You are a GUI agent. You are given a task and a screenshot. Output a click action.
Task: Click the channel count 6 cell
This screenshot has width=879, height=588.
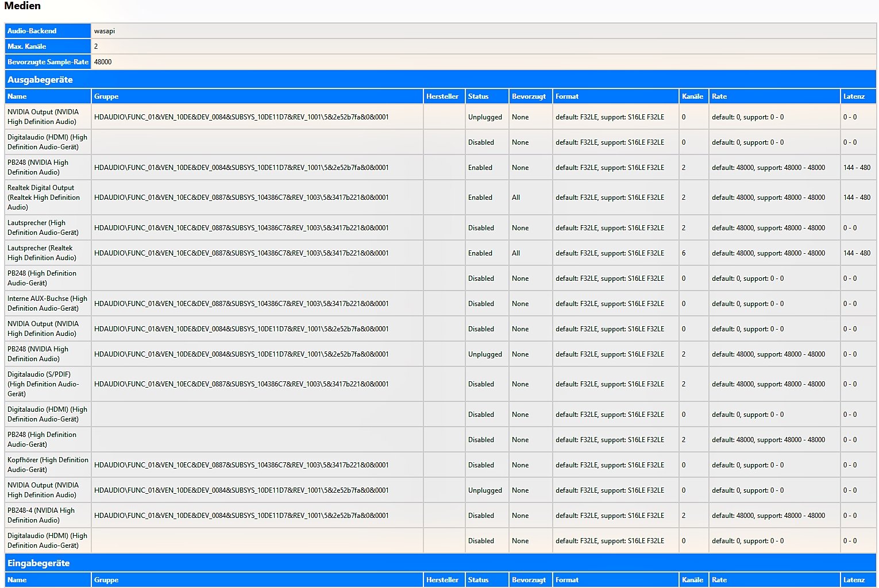coord(684,253)
